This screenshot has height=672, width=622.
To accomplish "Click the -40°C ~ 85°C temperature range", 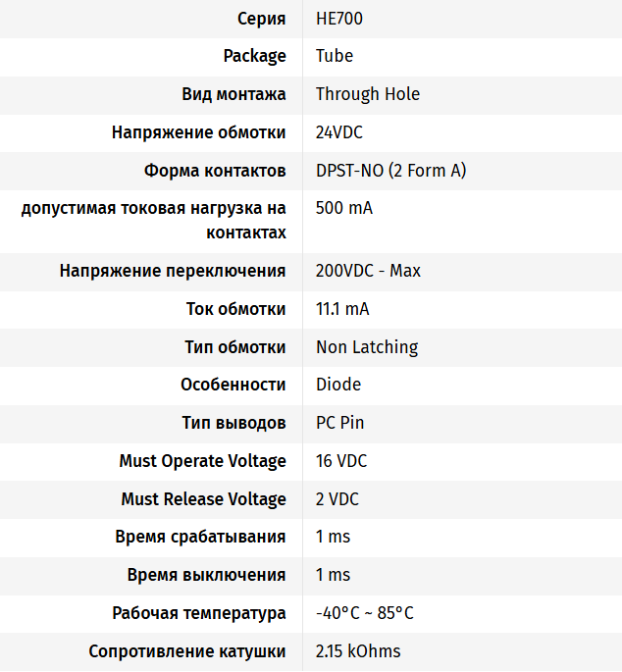I will click(365, 613).
